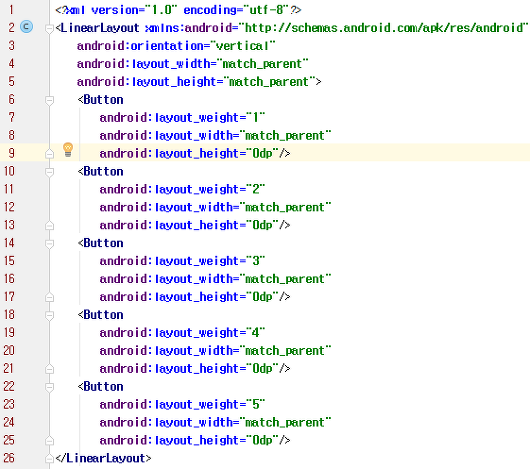
Task: Click line number 5 in the gutter
Action: [11, 81]
